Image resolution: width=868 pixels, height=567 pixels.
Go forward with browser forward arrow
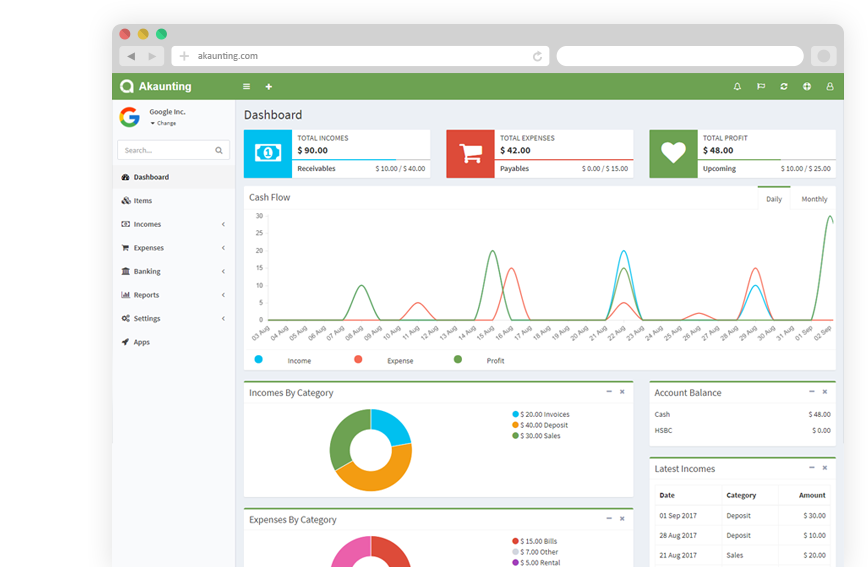(152, 56)
